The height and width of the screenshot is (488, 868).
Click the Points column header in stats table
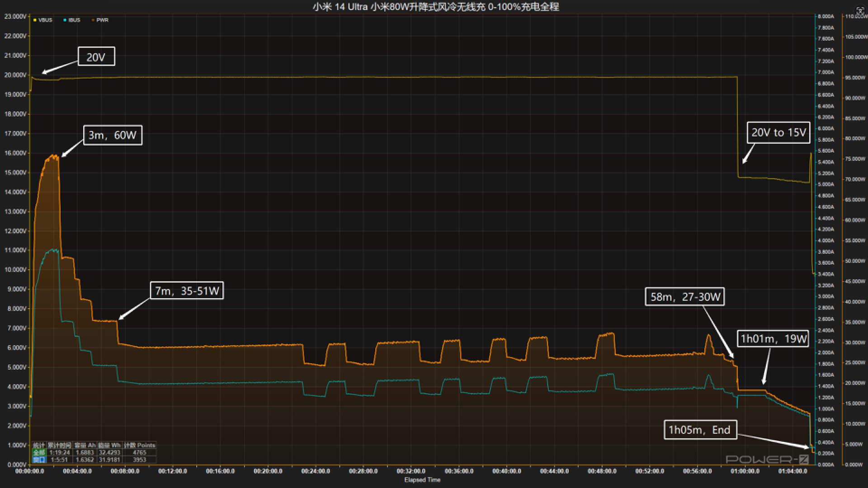coord(140,445)
